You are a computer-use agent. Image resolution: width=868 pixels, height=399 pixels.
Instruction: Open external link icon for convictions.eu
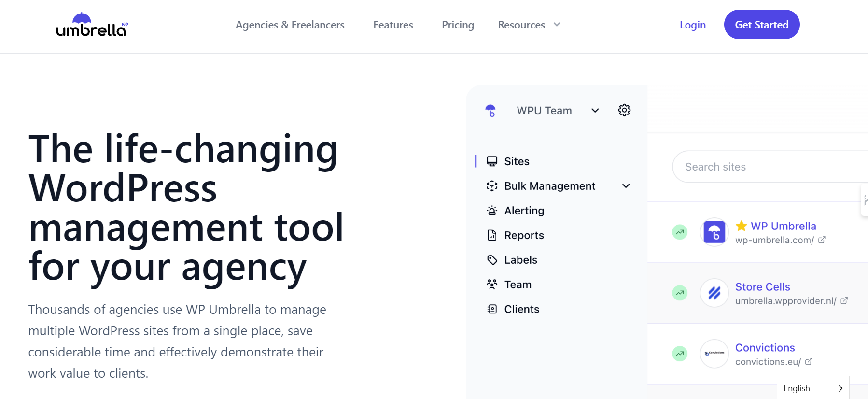point(809,361)
